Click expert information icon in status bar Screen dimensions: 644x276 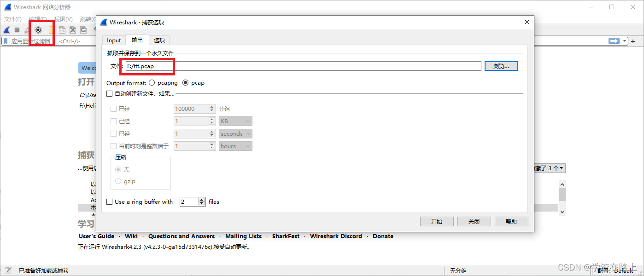(8, 270)
